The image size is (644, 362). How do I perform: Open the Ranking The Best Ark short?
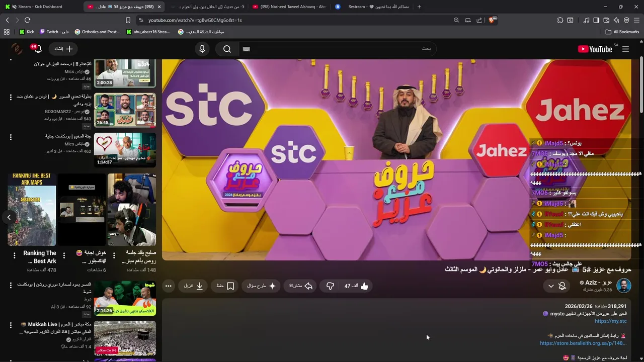pos(32,210)
